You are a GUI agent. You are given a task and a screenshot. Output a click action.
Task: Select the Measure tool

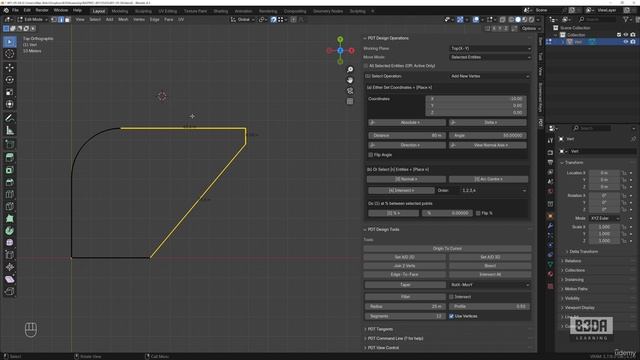(x=9, y=131)
